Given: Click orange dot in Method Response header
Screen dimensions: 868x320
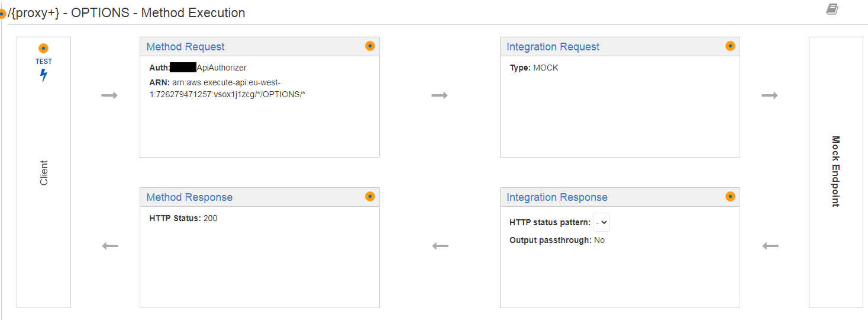Looking at the screenshot, I should pyautogui.click(x=370, y=197).
